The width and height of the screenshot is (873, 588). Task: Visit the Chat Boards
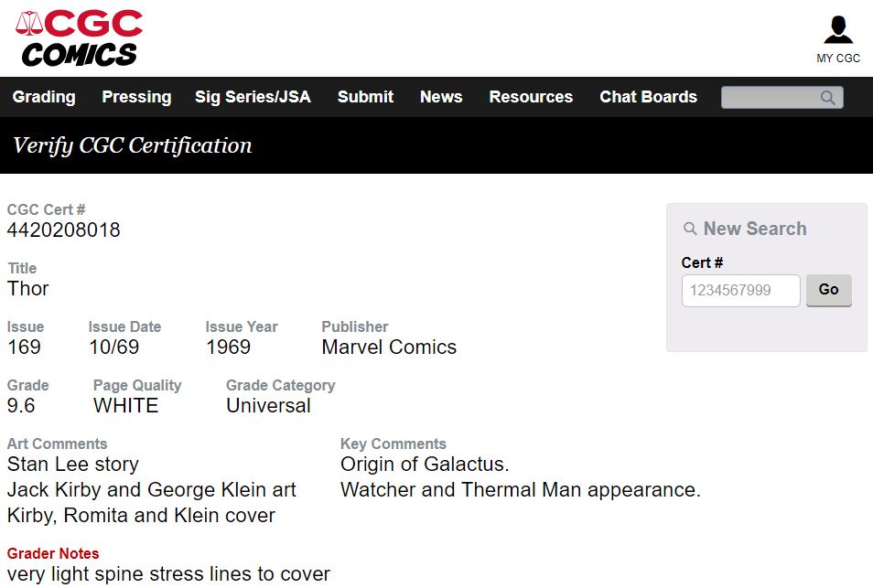click(648, 97)
